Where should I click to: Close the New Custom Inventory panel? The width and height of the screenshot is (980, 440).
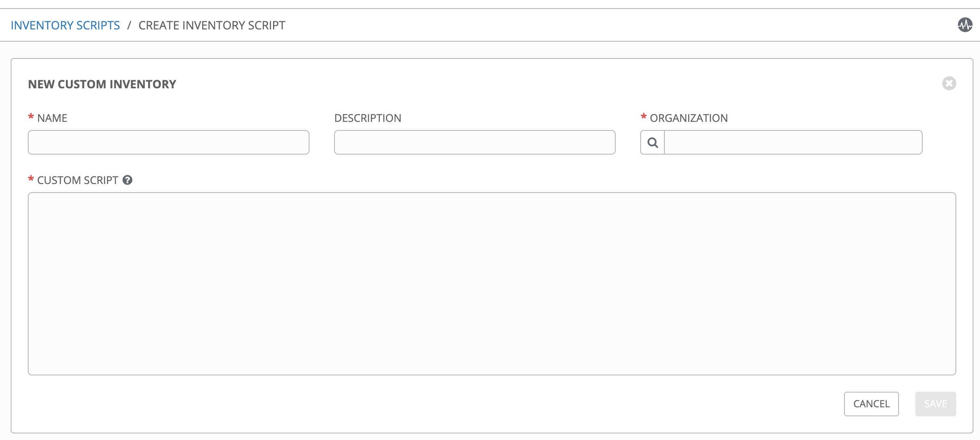(949, 83)
